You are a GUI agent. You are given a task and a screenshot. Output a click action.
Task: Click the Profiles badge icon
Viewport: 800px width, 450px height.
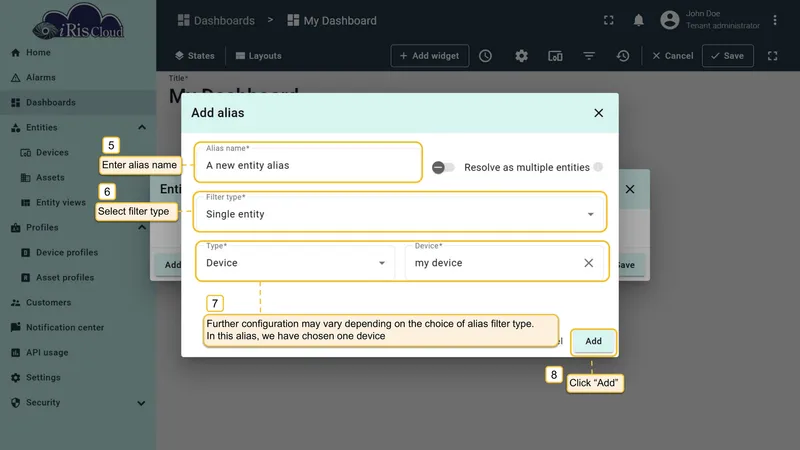click(x=15, y=228)
